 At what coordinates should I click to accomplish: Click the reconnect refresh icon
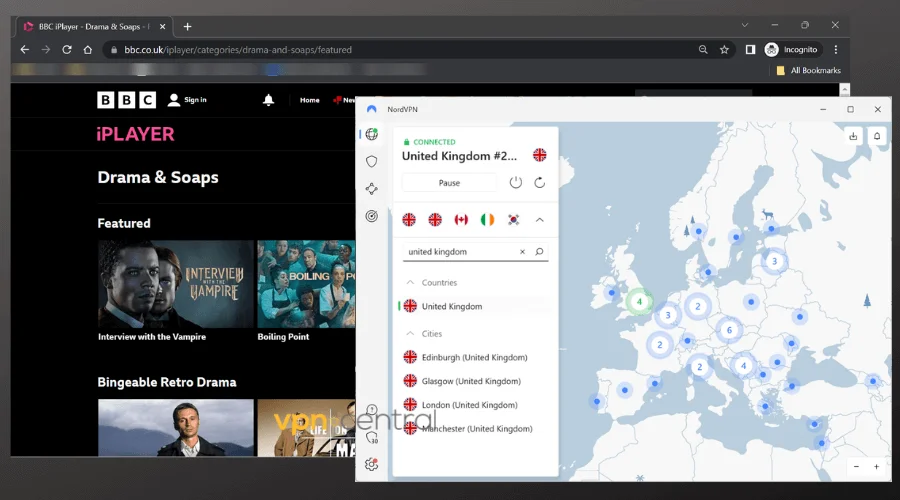[540, 183]
